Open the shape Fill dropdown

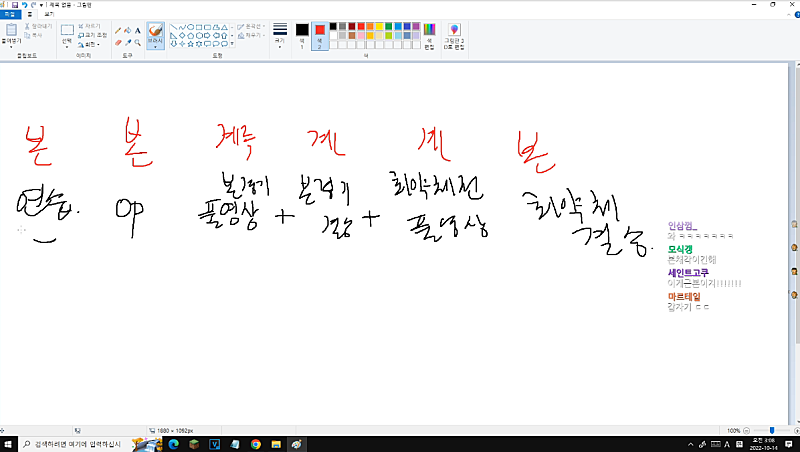coord(251,35)
